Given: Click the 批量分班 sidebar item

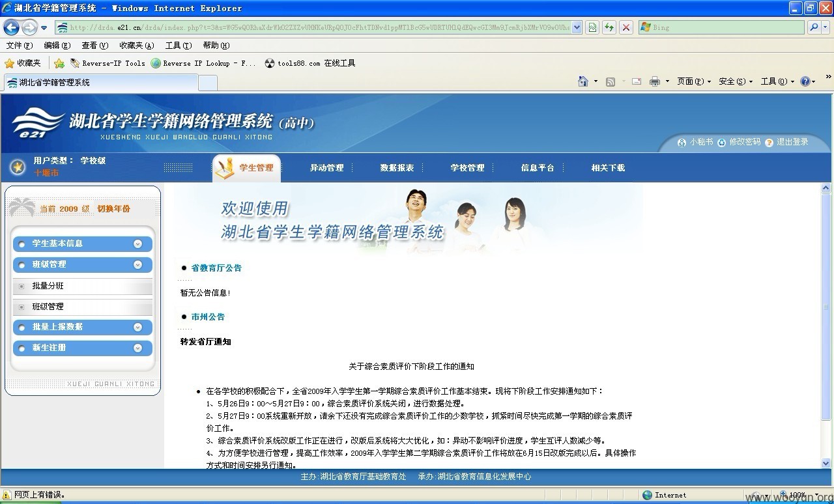Looking at the screenshot, I should pyautogui.click(x=83, y=286).
